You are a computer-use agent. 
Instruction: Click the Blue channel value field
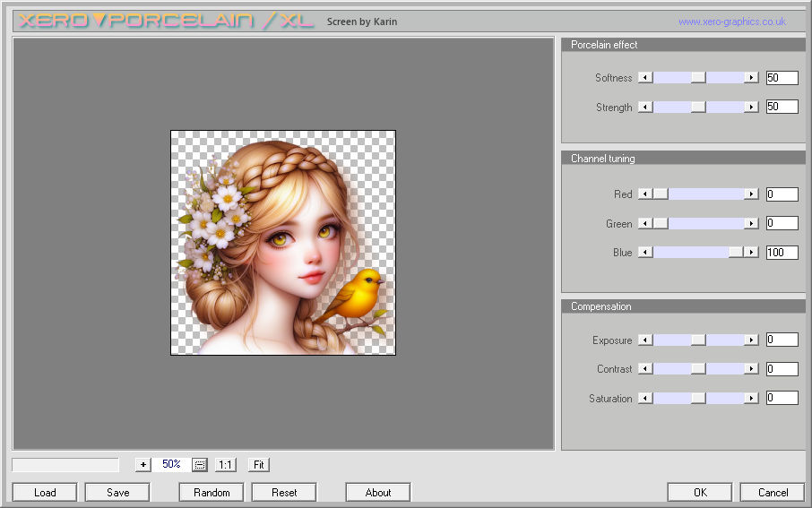coord(782,253)
